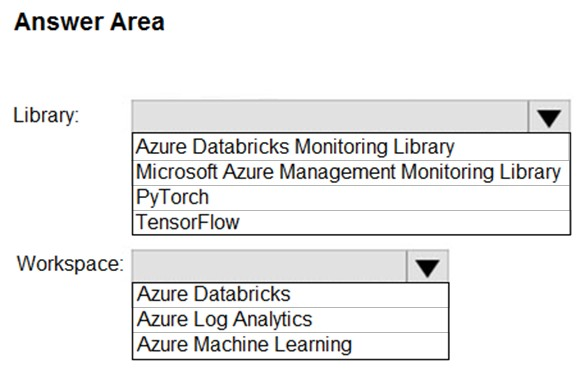Choose Microsoft Azure Management Monitoring Library
This screenshot has width=580, height=369.
(351, 172)
